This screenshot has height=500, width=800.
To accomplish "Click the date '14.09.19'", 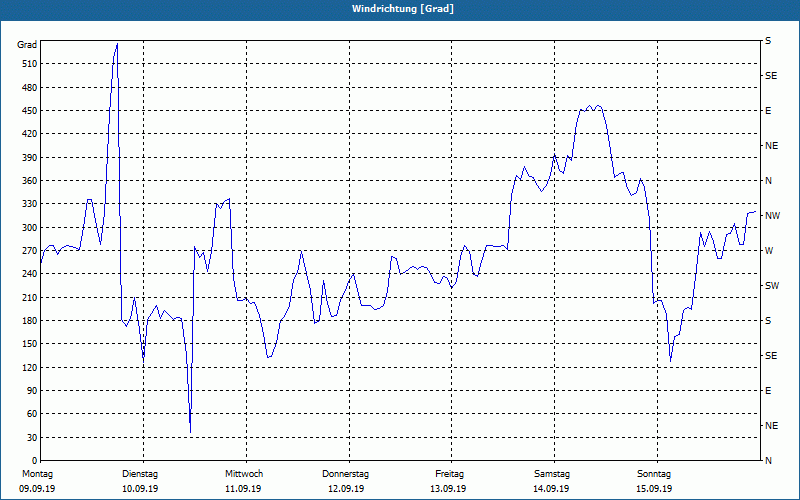I will (551, 489).
